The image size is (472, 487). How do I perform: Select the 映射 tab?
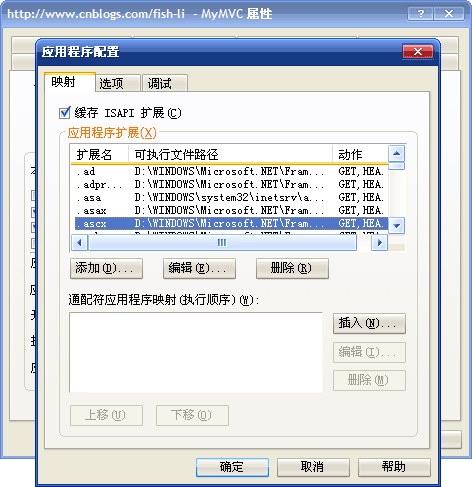[70, 82]
